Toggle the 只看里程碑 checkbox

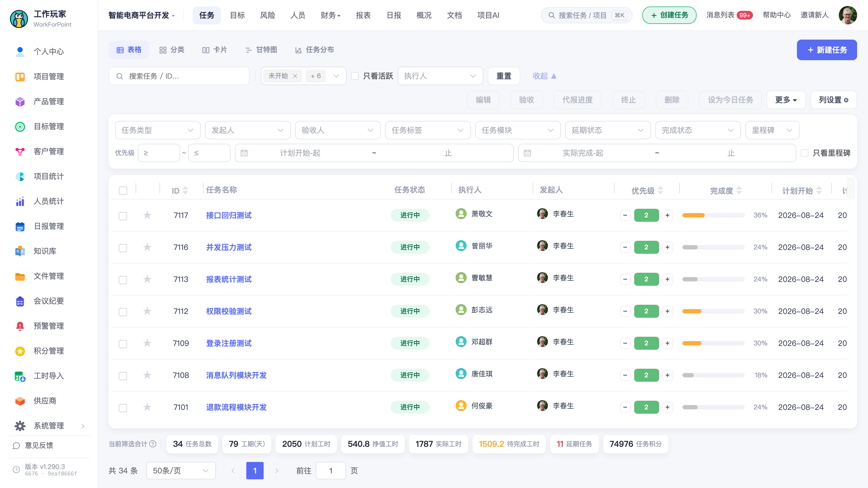click(x=804, y=153)
